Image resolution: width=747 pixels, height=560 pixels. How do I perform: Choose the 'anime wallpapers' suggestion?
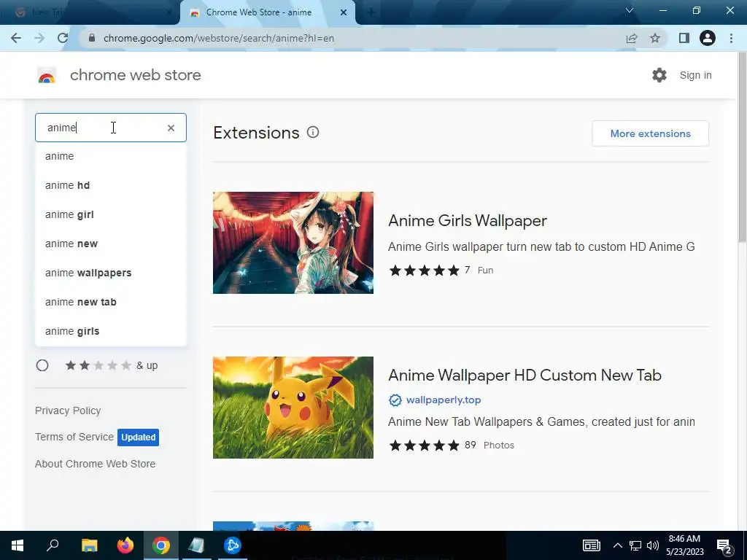(x=111, y=273)
